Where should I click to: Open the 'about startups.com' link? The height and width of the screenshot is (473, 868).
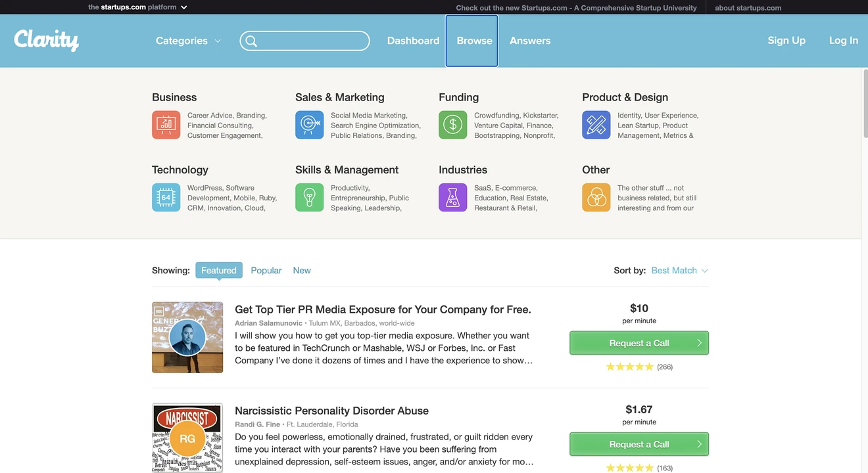click(748, 8)
